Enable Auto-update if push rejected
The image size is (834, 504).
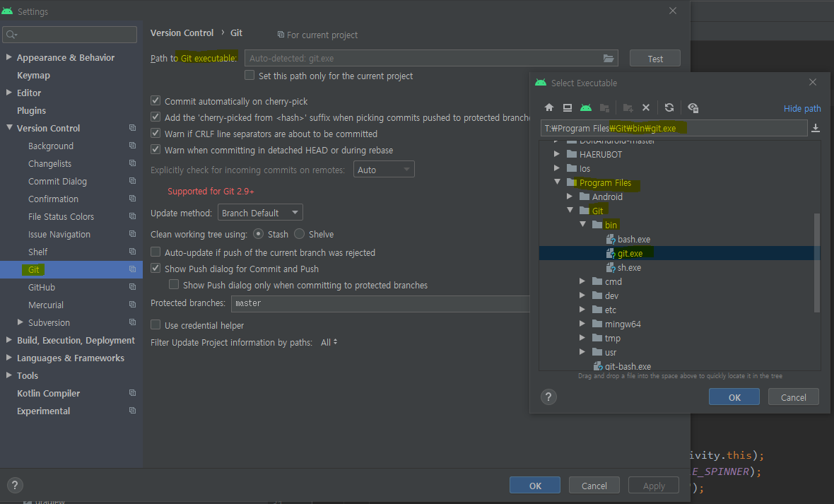(x=155, y=252)
